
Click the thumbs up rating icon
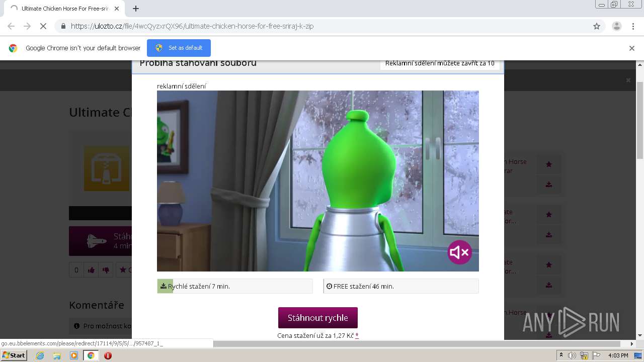[x=91, y=270]
